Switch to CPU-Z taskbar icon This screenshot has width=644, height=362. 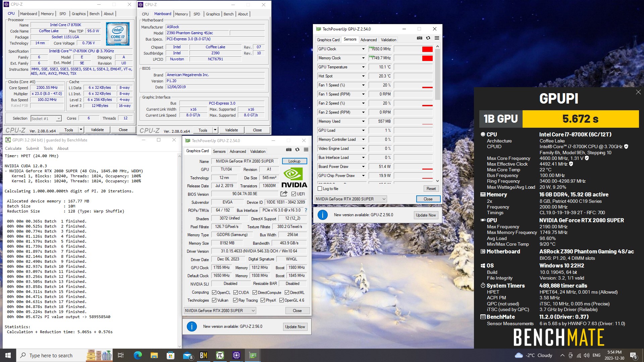pos(236,355)
